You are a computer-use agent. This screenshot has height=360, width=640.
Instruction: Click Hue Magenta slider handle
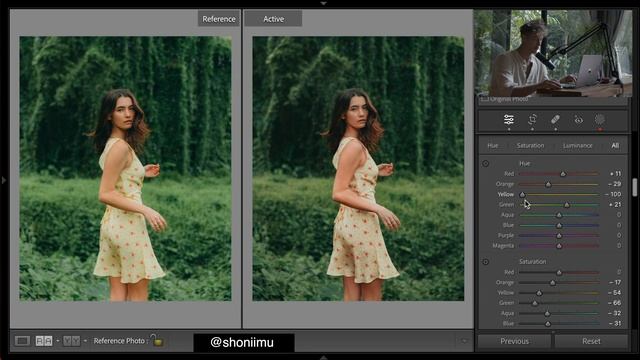click(559, 246)
